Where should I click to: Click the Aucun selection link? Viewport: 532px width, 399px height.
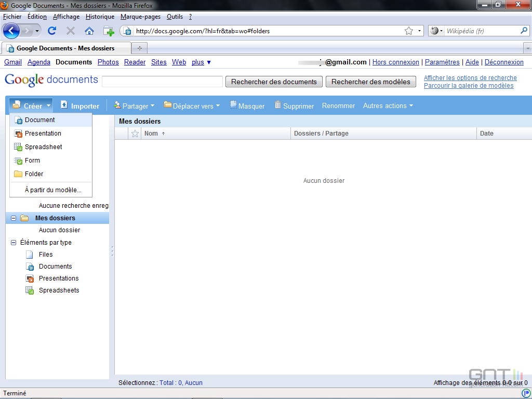[193, 383]
